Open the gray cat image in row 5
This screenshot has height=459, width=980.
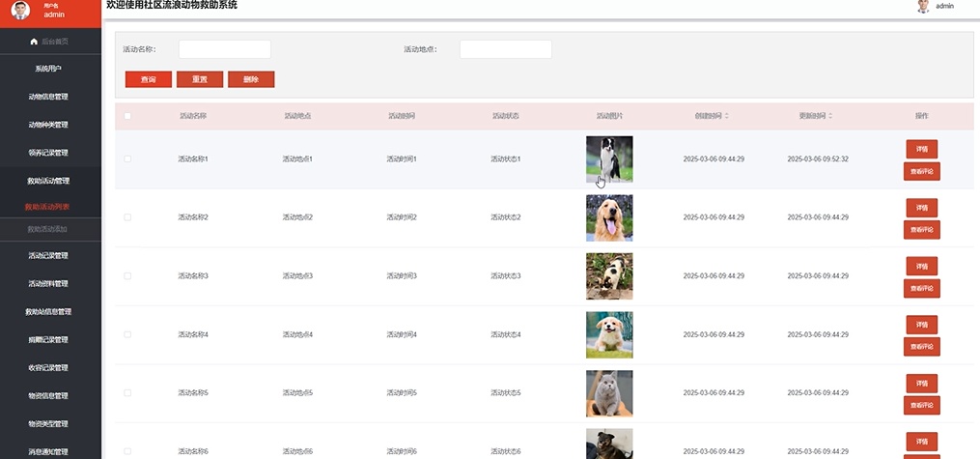click(x=609, y=393)
